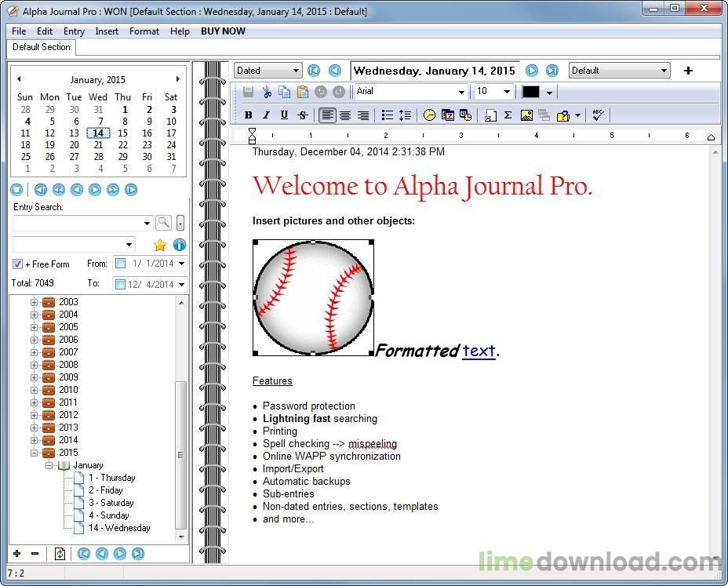728x586 pixels.
Task: Click the magnifier search button
Action: pos(163,223)
